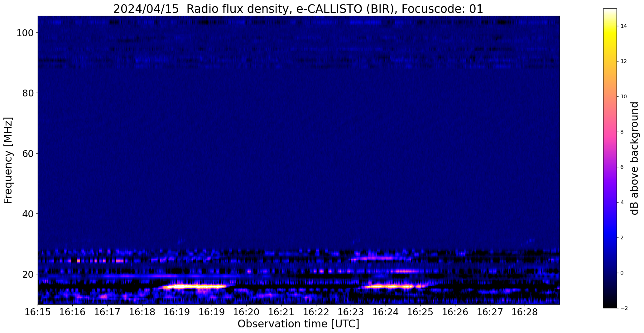This screenshot has width=644, height=333.
Task: Pick the 8 tick on the colorbar
Action: [x=622, y=132]
